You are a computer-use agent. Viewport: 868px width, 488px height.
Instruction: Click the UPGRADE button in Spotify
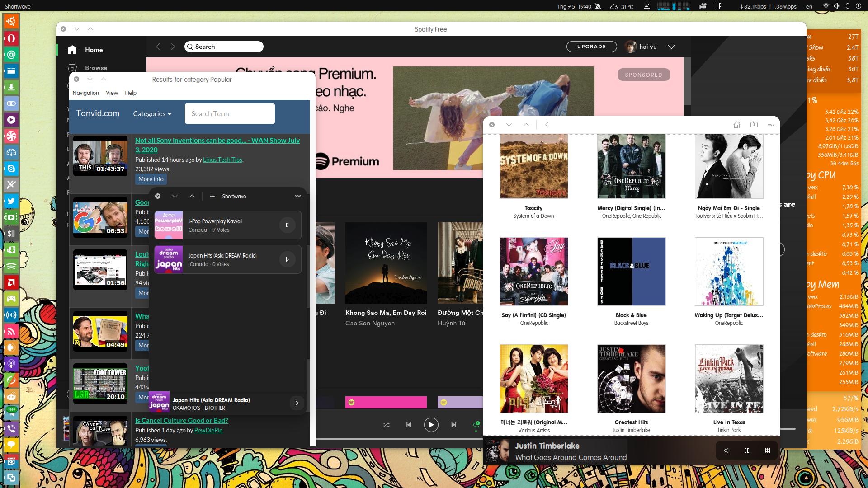[591, 47]
